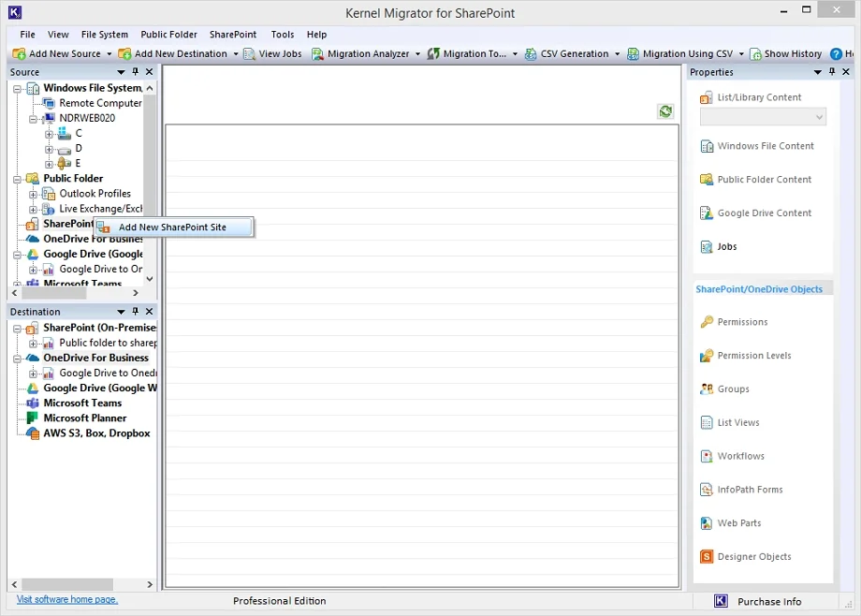Select Google Drive (Google W destination node
861x616 pixels.
pos(100,388)
